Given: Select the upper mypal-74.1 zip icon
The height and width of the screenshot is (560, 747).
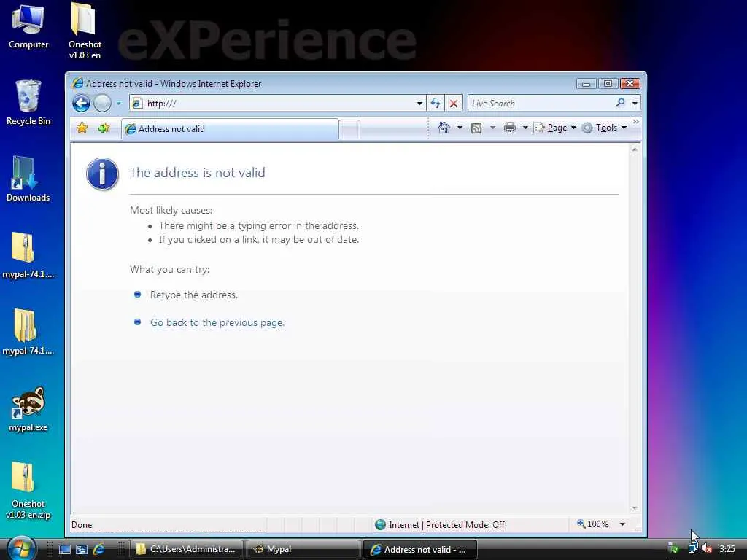Looking at the screenshot, I should (x=28, y=255).
